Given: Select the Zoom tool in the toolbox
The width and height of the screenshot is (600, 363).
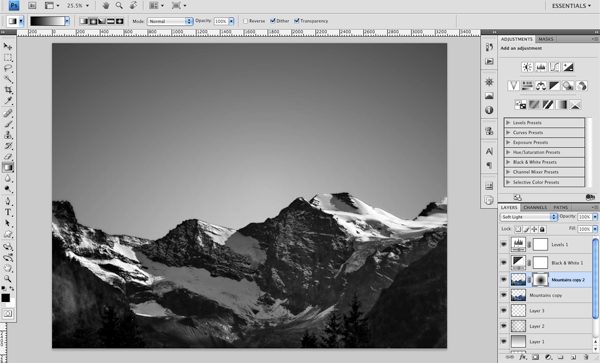Looking at the screenshot, I should click(8, 278).
